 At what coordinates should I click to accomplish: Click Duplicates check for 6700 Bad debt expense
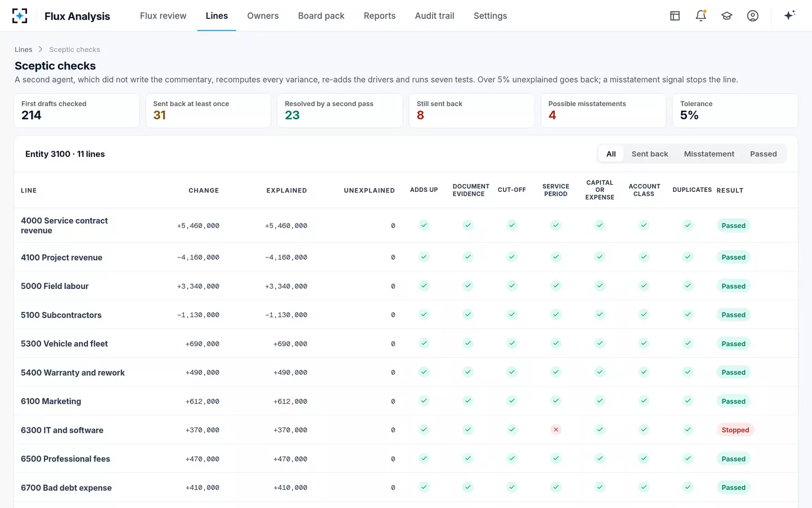[x=688, y=487]
